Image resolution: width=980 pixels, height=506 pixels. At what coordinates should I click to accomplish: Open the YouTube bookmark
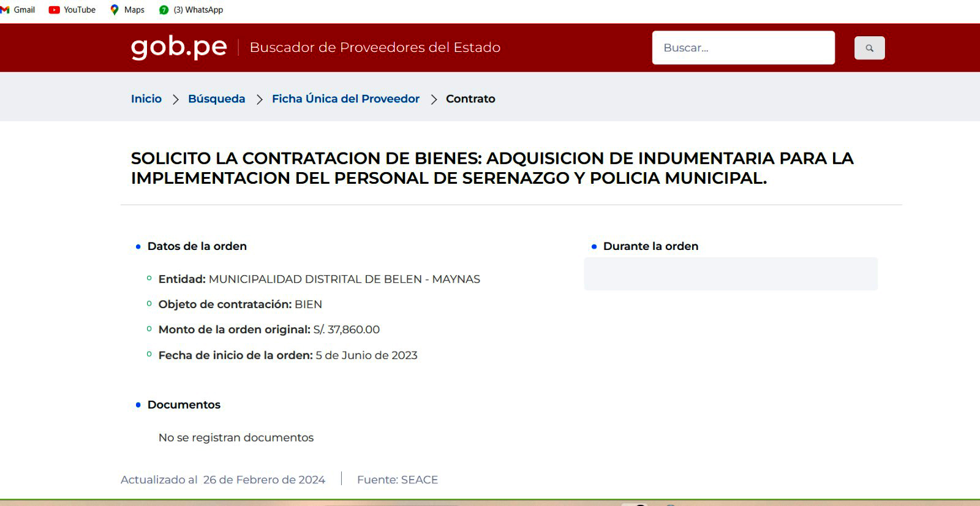pos(72,10)
